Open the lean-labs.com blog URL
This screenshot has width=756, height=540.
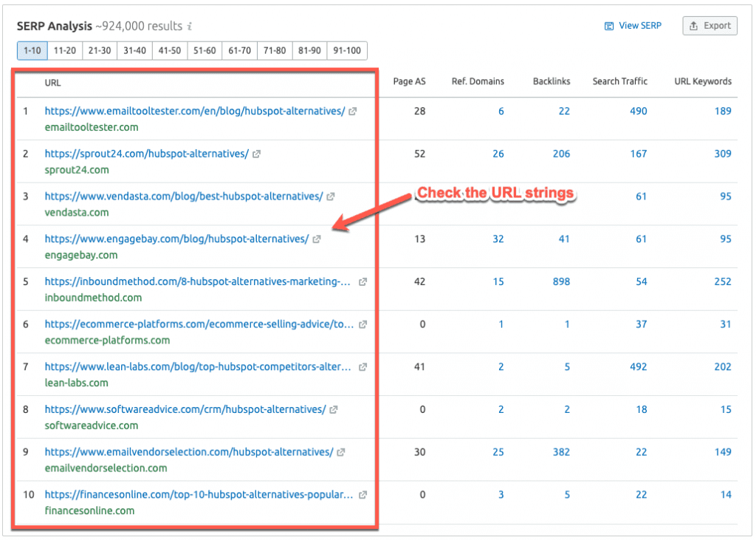198,366
